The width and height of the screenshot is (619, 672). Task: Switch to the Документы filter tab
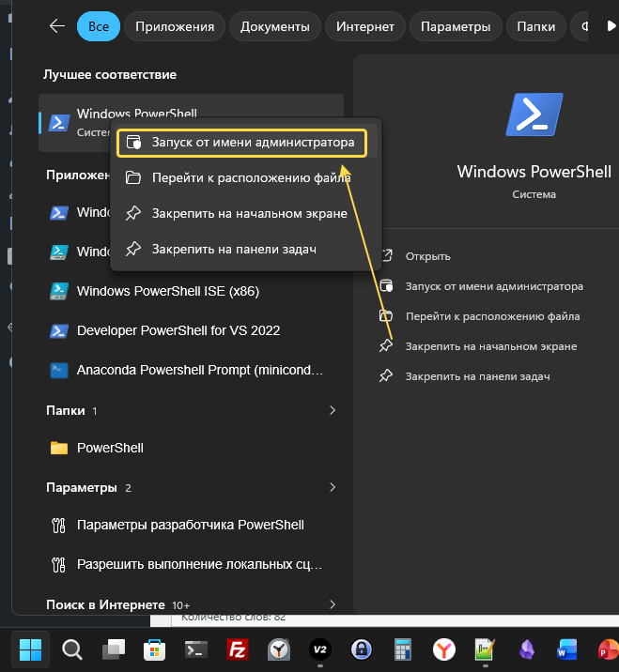coord(277,26)
